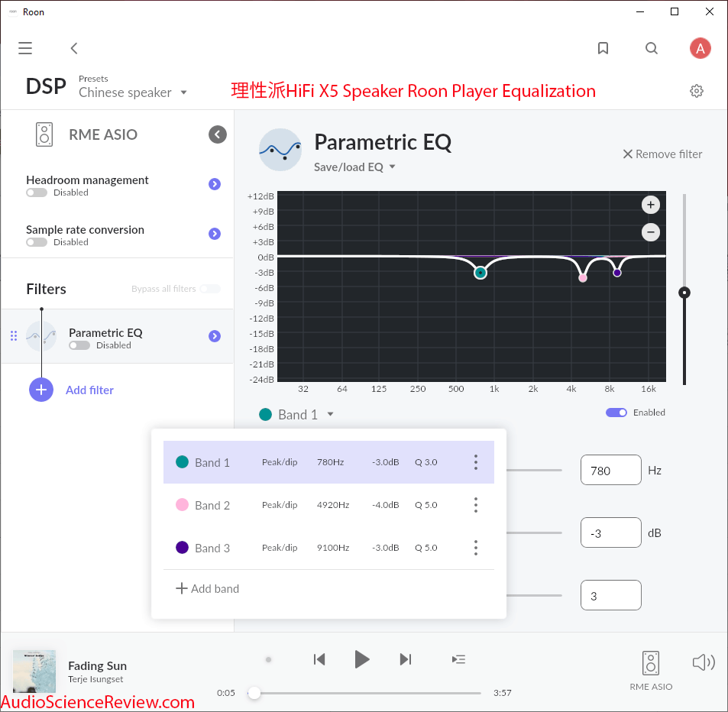
Task: Open the volume speaker control
Action: tap(704, 662)
